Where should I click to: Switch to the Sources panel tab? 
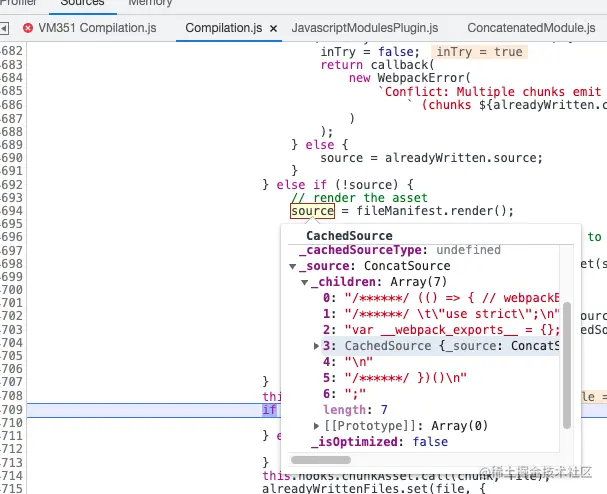pos(82,3)
